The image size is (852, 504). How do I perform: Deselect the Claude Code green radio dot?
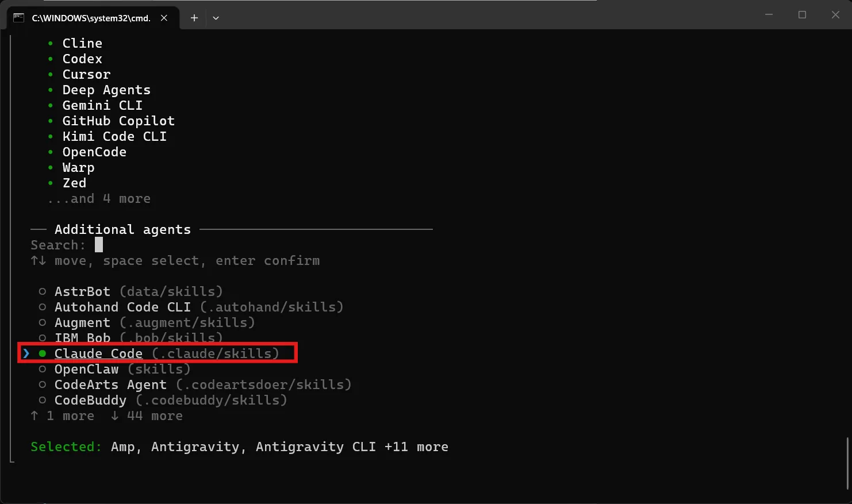(43, 353)
